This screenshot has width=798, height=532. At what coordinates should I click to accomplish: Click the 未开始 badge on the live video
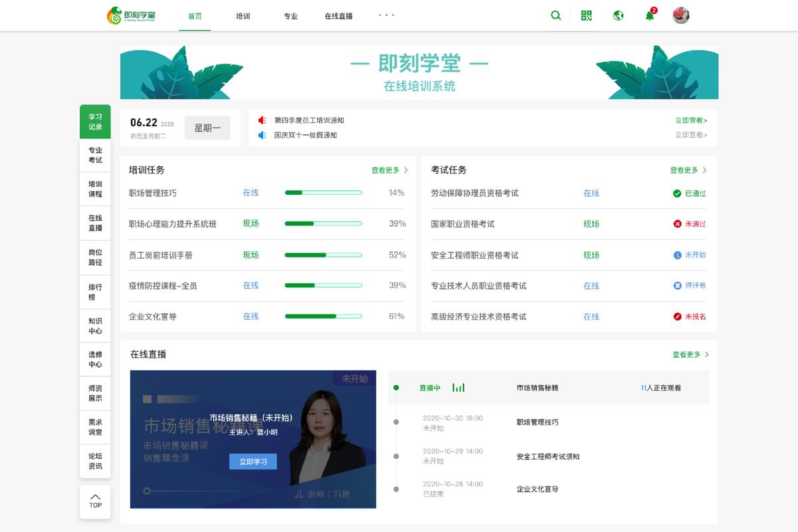(354, 378)
